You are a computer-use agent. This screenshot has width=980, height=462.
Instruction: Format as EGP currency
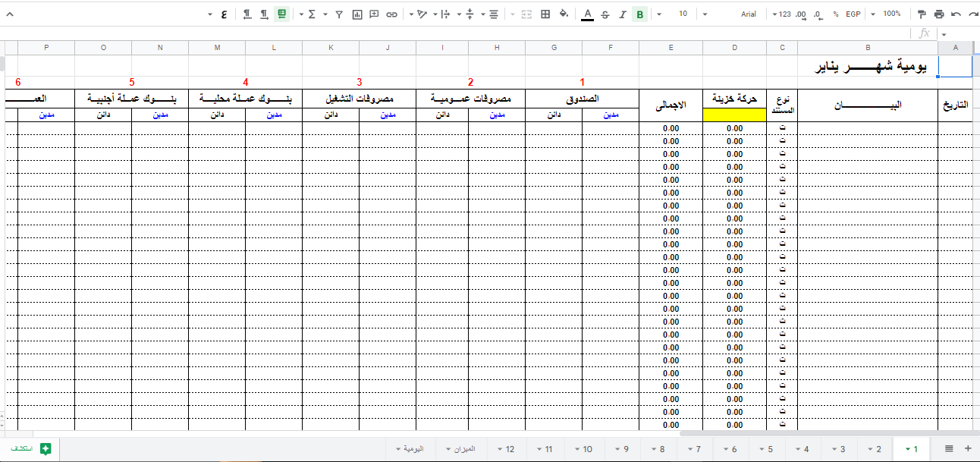[853, 14]
